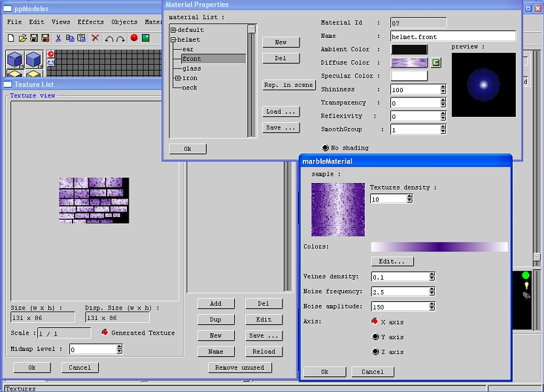
Task: Click the Midmap Level spinner arrows
Action: 120,349
